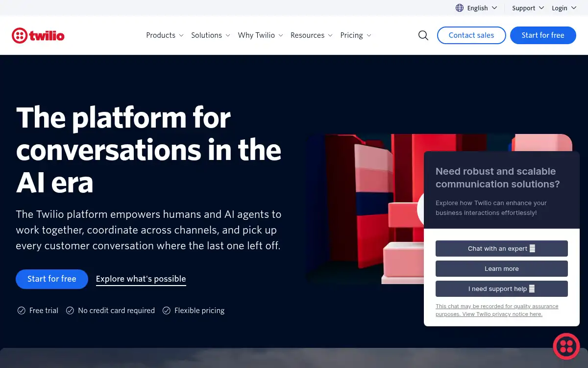Expand the Products menu
Image resolution: width=588 pixels, height=368 pixels.
165,35
